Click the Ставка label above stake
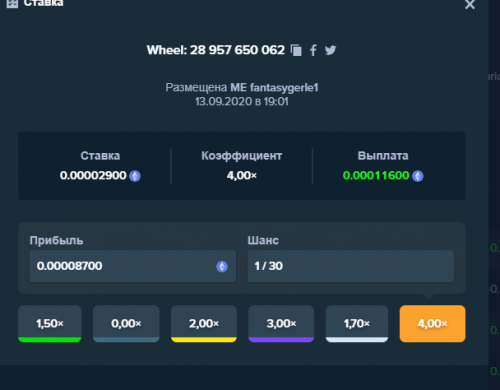This screenshot has height=390, width=500. pyautogui.click(x=100, y=156)
